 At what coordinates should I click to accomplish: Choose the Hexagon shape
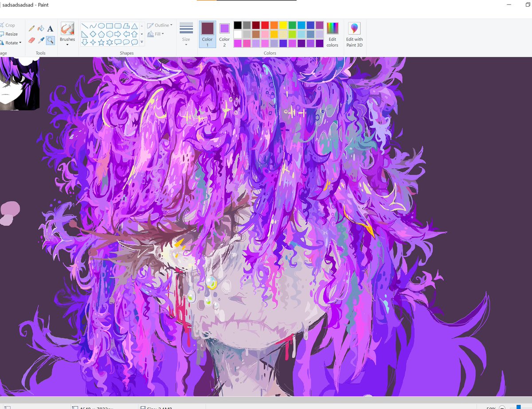point(110,34)
